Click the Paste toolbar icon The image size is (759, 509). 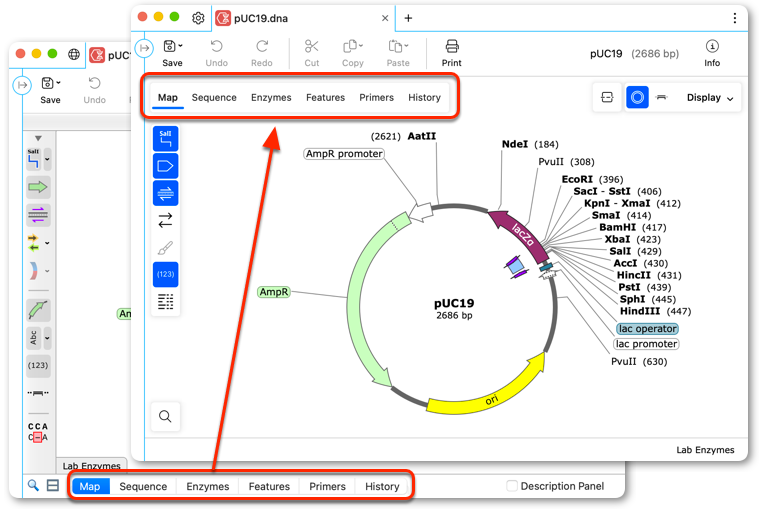click(x=395, y=46)
